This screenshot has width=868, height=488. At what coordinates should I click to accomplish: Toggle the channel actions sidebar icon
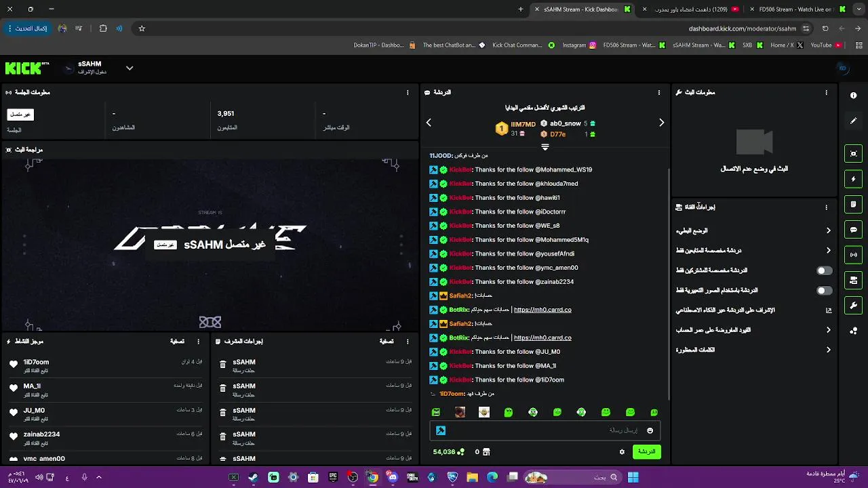click(854, 280)
